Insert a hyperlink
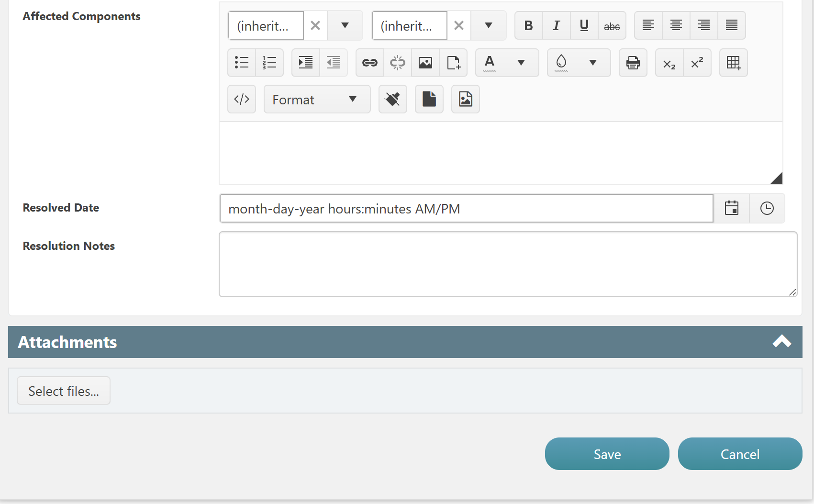814x504 pixels. (369, 62)
